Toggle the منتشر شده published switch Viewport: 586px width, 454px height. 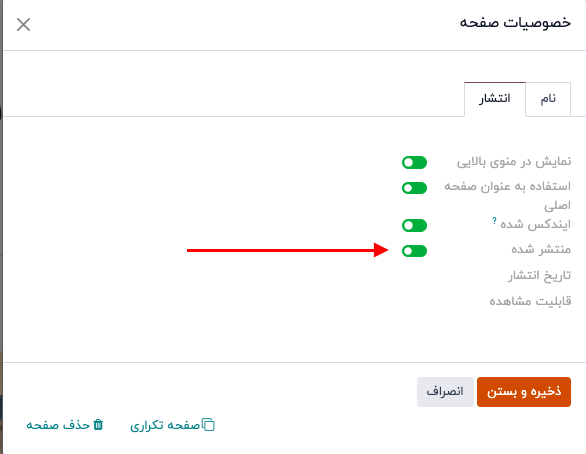[414, 251]
